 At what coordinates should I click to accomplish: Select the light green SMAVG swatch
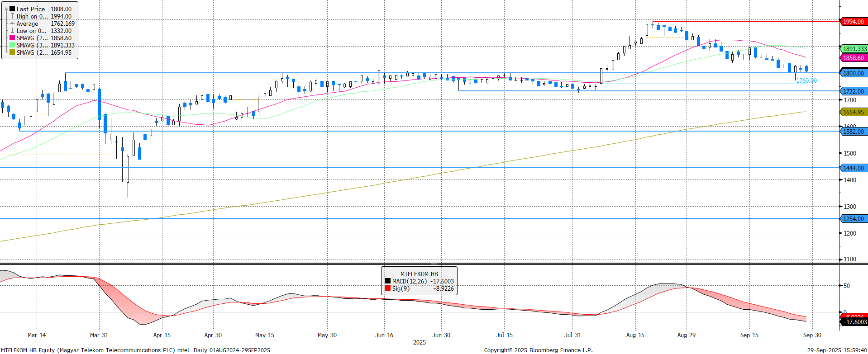(12, 45)
